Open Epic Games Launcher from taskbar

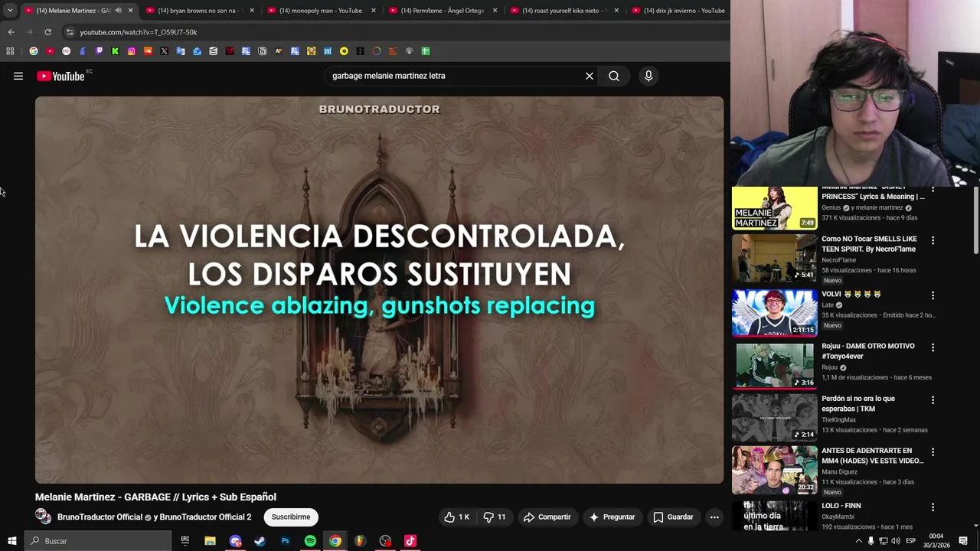click(185, 541)
